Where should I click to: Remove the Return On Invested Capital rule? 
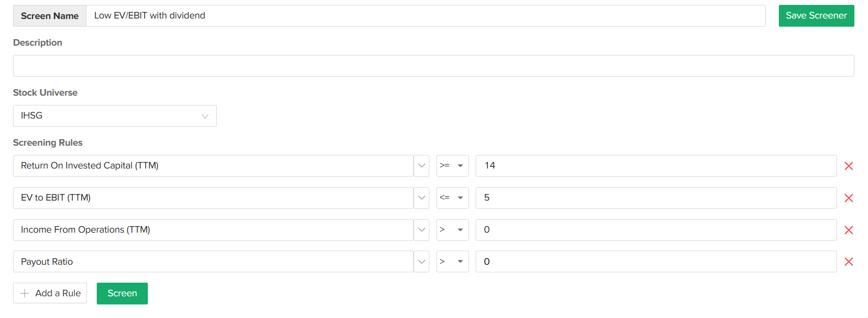[x=848, y=166]
